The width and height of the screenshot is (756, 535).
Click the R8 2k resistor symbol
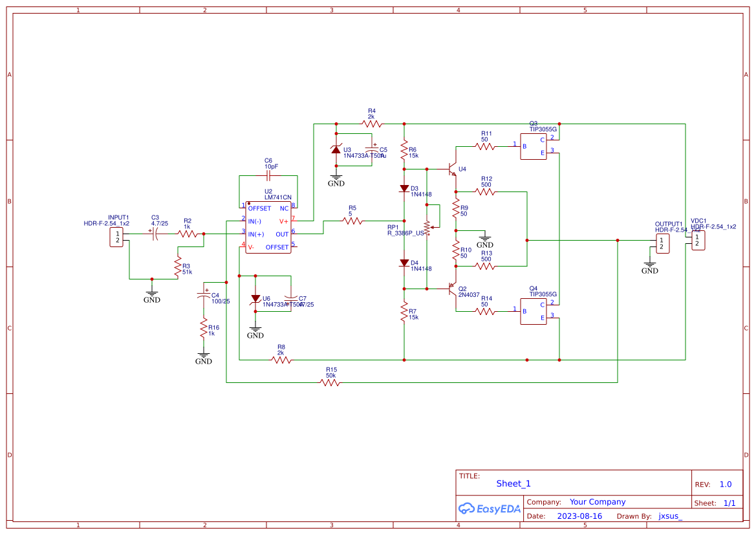(x=281, y=360)
